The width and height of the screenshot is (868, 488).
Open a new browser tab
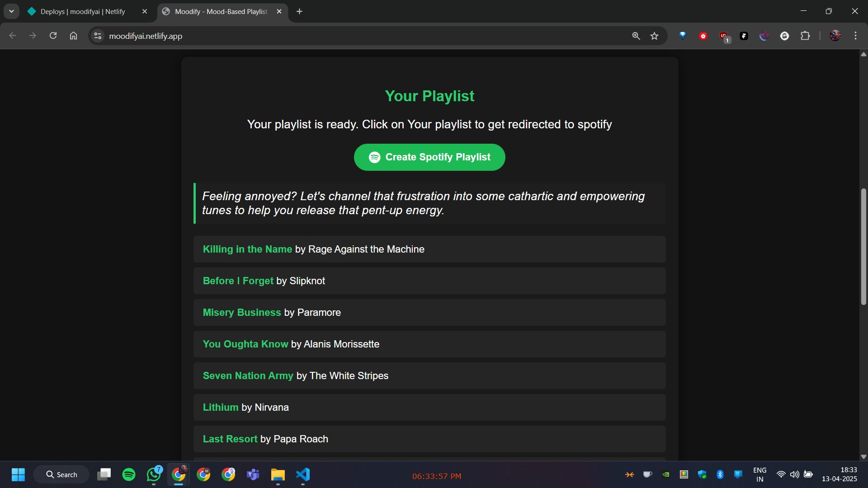pyautogui.click(x=299, y=11)
